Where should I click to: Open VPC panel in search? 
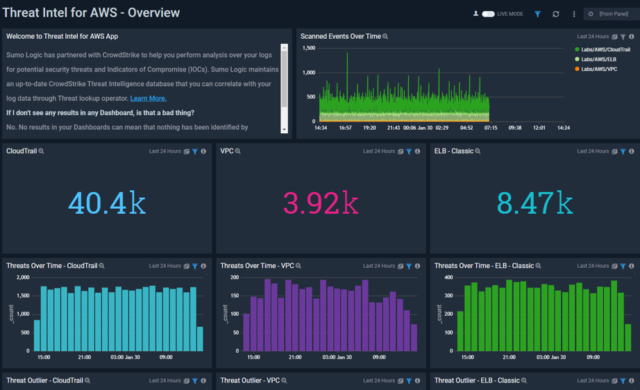pyautogui.click(x=238, y=151)
